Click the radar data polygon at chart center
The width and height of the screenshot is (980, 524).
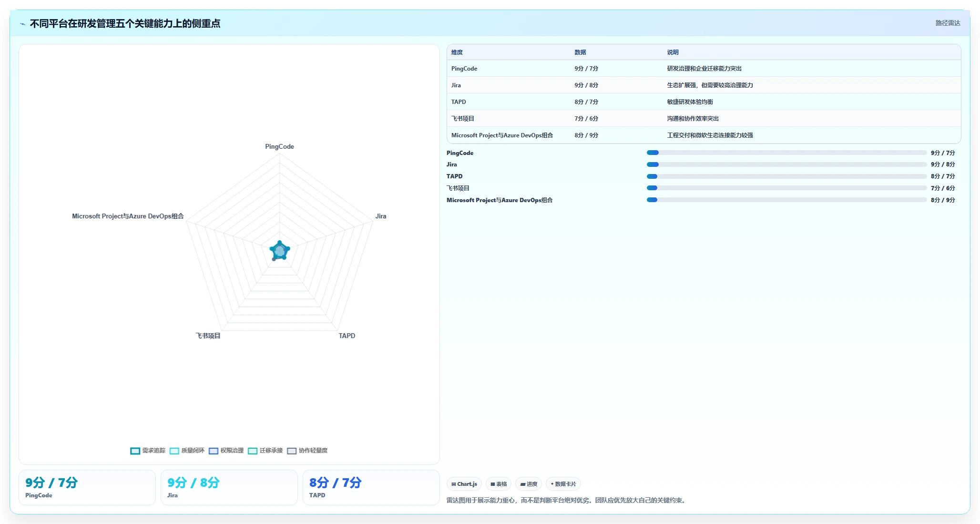280,251
